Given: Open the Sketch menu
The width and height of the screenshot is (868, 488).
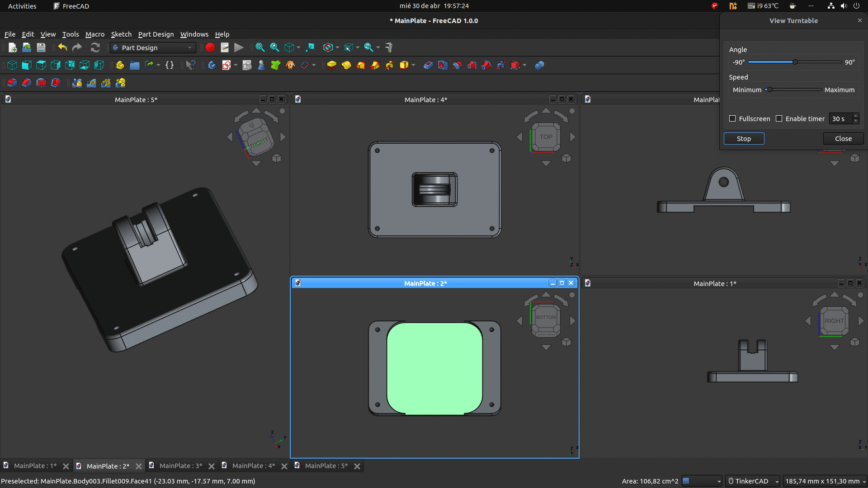Looking at the screenshot, I should 121,34.
